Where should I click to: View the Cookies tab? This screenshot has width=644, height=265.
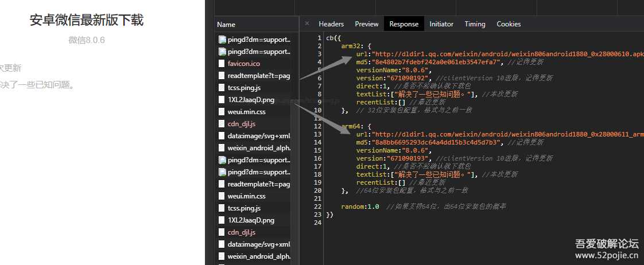point(509,24)
